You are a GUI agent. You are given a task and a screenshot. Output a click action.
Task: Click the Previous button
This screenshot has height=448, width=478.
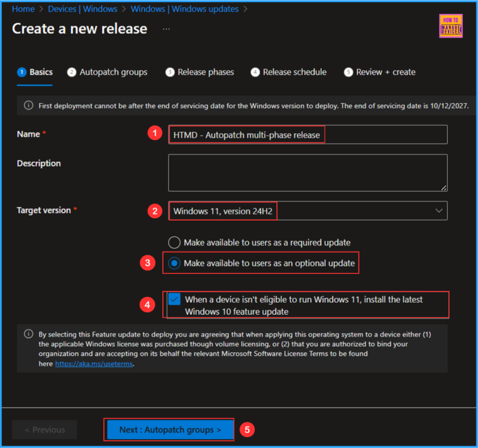pos(44,430)
